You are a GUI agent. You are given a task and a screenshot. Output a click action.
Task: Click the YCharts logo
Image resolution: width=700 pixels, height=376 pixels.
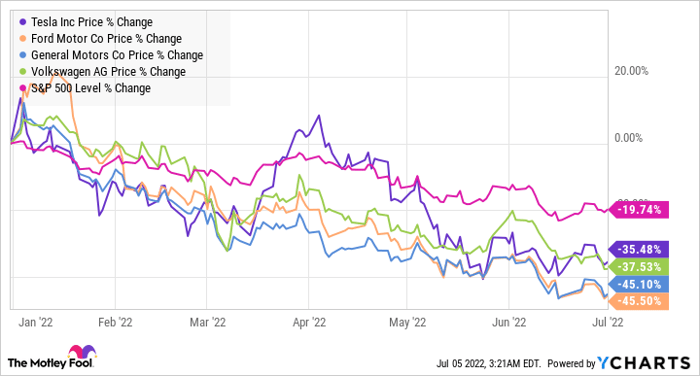click(x=644, y=363)
